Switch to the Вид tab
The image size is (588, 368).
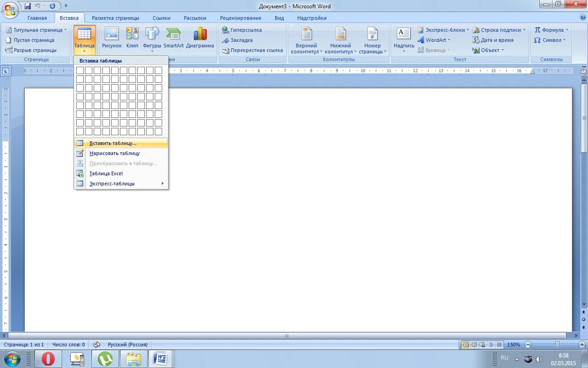279,18
